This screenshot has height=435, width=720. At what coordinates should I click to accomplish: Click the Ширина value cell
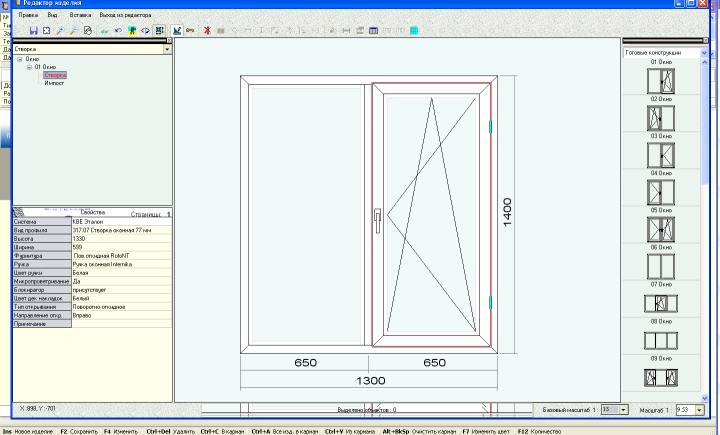point(122,247)
